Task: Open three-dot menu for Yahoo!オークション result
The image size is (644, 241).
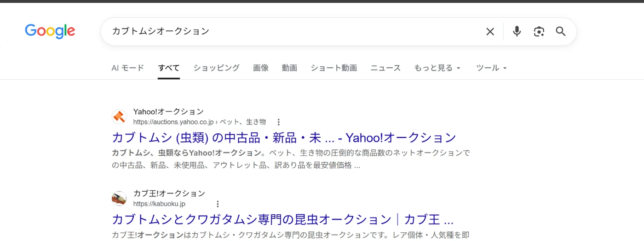Action: point(278,122)
